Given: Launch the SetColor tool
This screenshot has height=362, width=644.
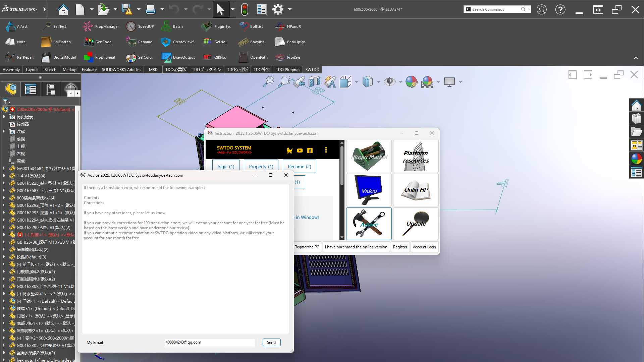Looking at the screenshot, I should point(131,57).
